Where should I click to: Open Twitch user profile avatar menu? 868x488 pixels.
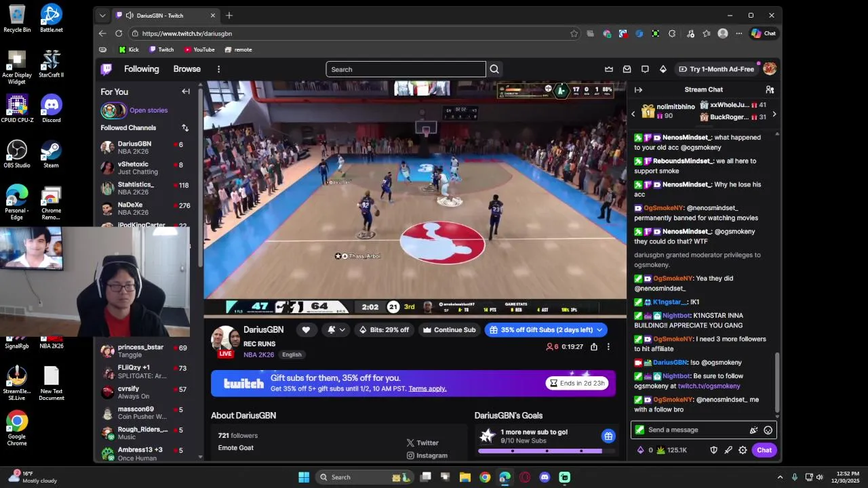770,69
